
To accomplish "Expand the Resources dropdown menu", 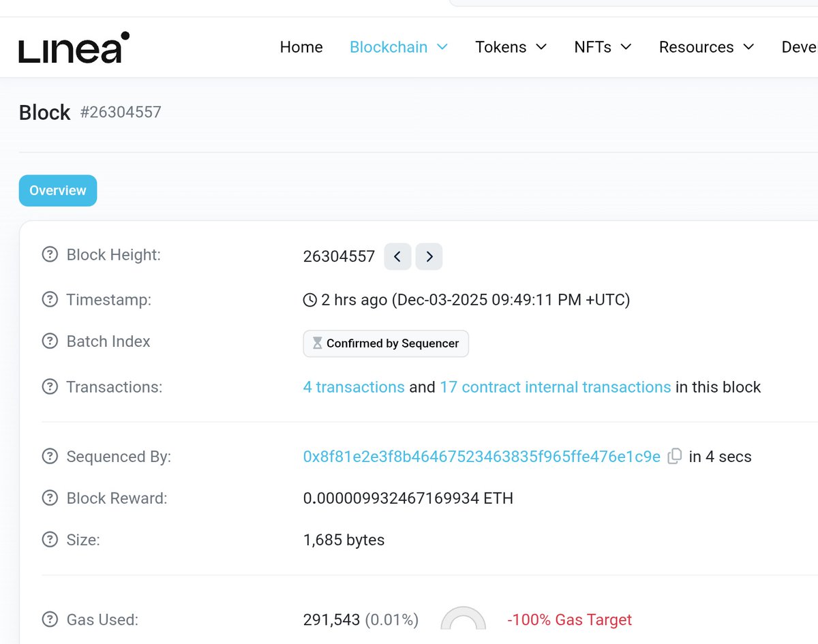I will [706, 47].
